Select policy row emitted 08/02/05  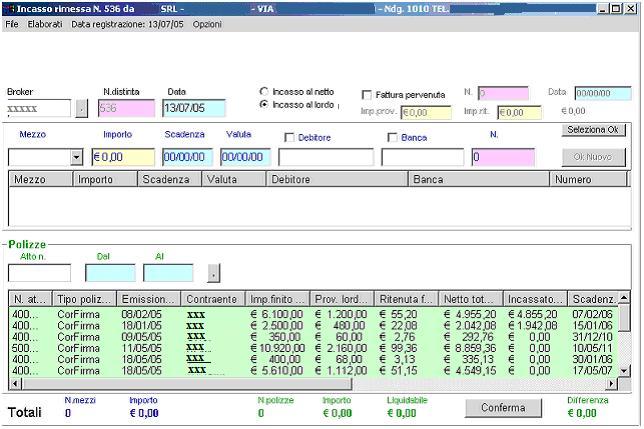(x=313, y=314)
